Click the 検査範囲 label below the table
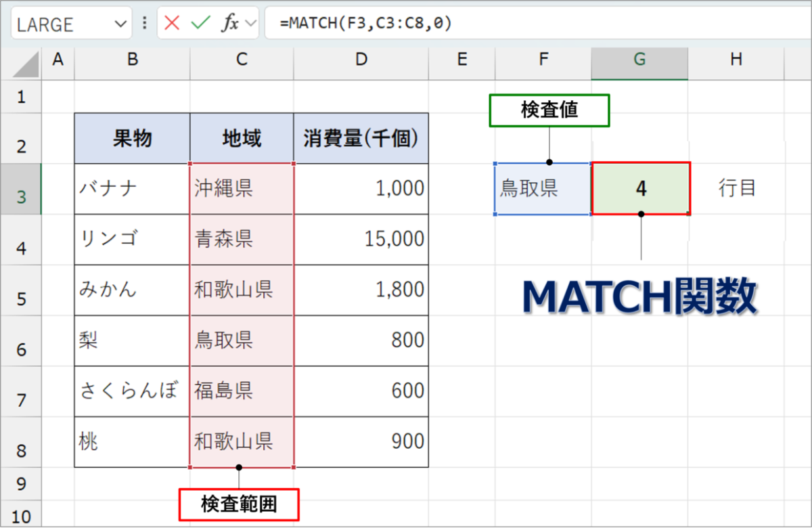Image resolution: width=812 pixels, height=528 pixels. coord(238,504)
